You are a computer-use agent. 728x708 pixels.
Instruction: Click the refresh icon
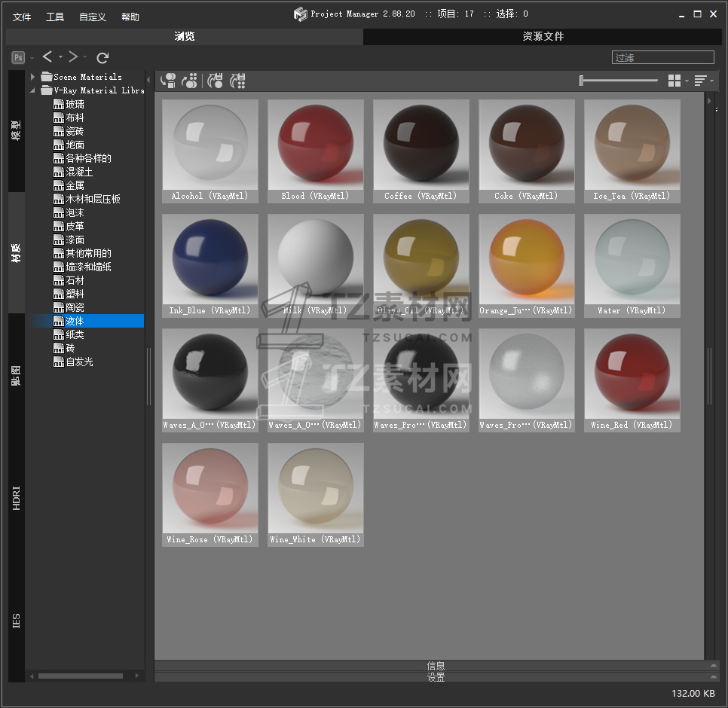point(103,57)
